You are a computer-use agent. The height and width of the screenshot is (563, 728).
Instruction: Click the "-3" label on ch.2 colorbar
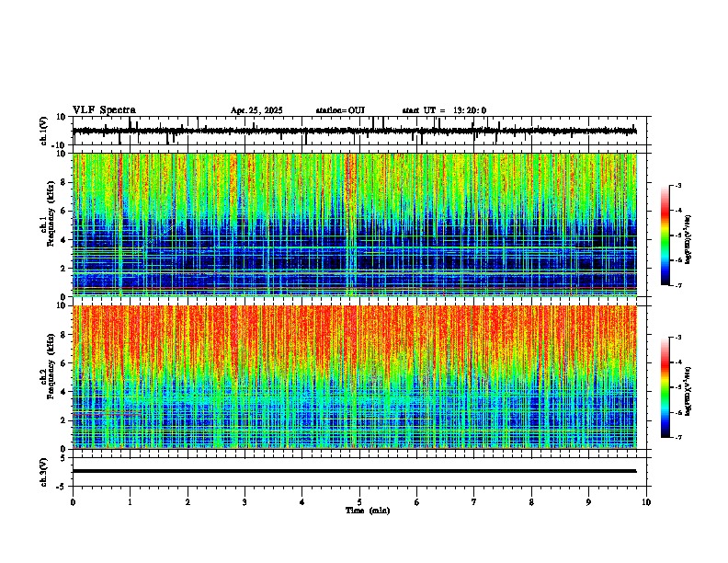pyautogui.click(x=678, y=337)
